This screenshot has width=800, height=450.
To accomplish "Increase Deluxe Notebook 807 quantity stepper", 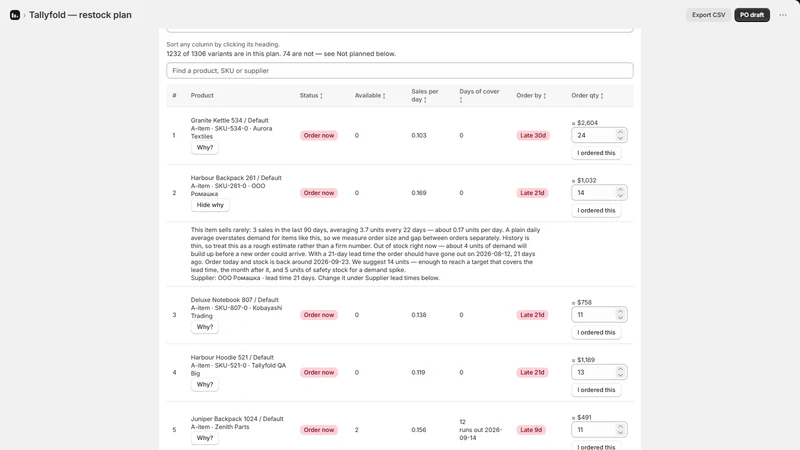I will pos(620,312).
